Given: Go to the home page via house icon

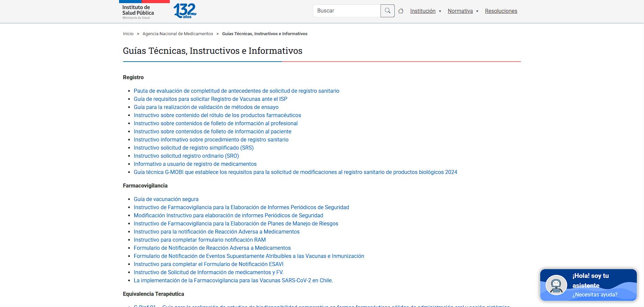Looking at the screenshot, I should [x=401, y=11].
